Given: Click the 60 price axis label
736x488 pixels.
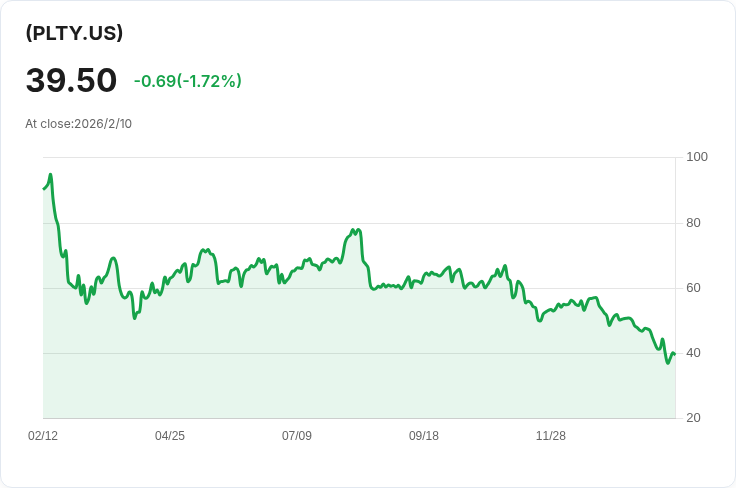Looking at the screenshot, I should tap(694, 288).
